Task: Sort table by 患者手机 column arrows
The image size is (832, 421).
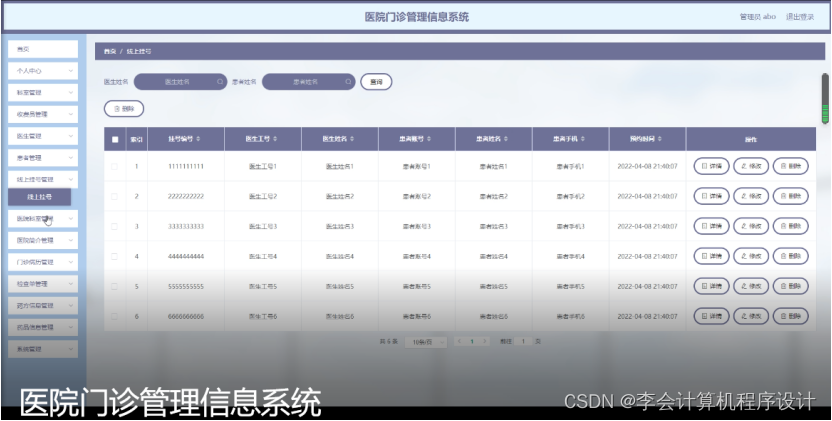Action: (583, 139)
